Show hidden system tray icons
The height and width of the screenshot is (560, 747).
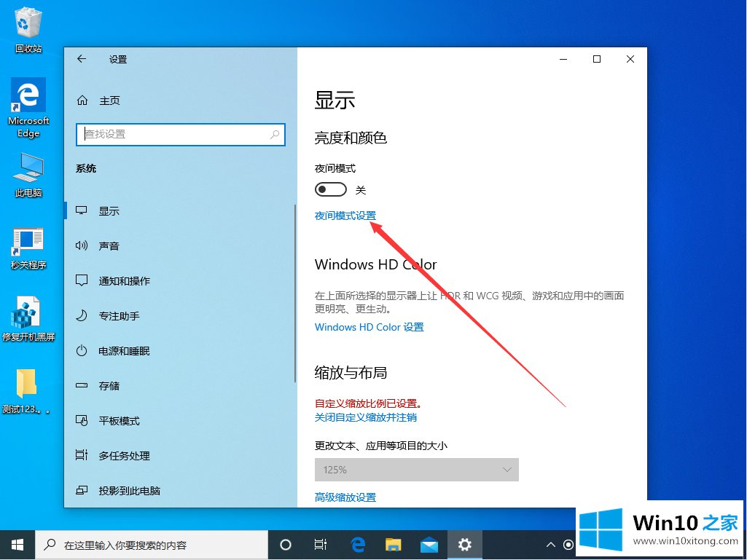point(551,544)
